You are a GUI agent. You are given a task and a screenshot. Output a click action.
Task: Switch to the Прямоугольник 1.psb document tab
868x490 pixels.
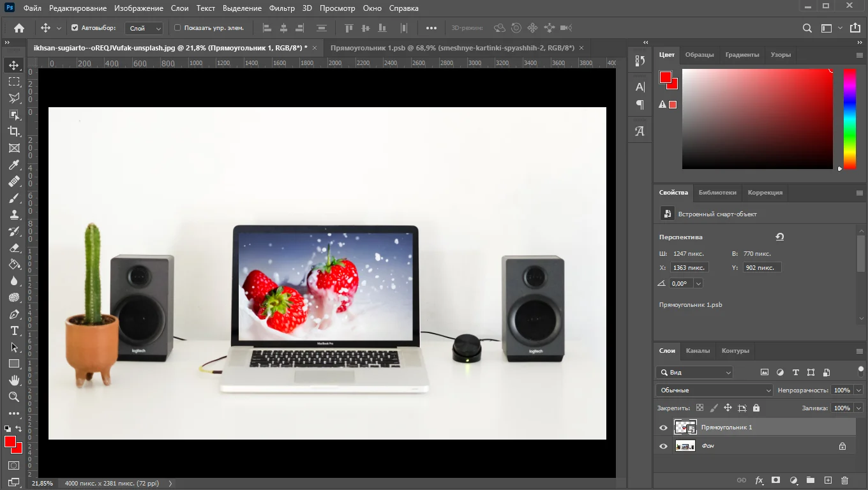pyautogui.click(x=452, y=48)
